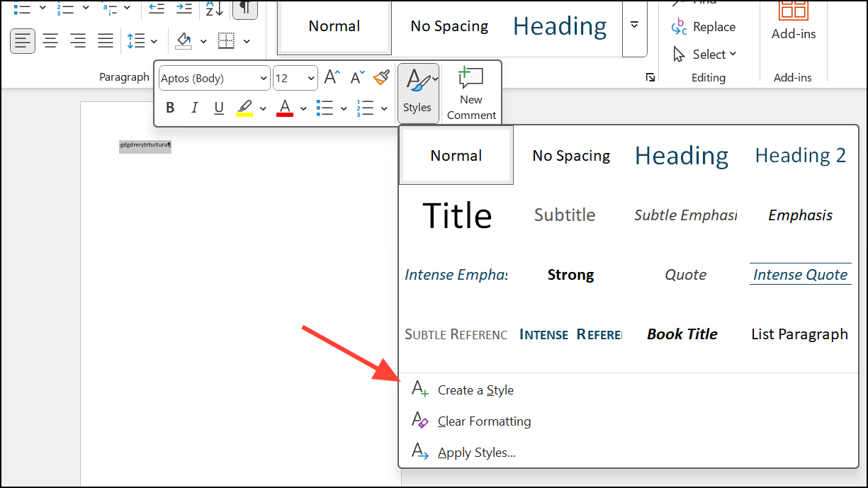Toggle Bold formatting in mini toolbar
This screenshot has height=488, width=868.
point(170,108)
